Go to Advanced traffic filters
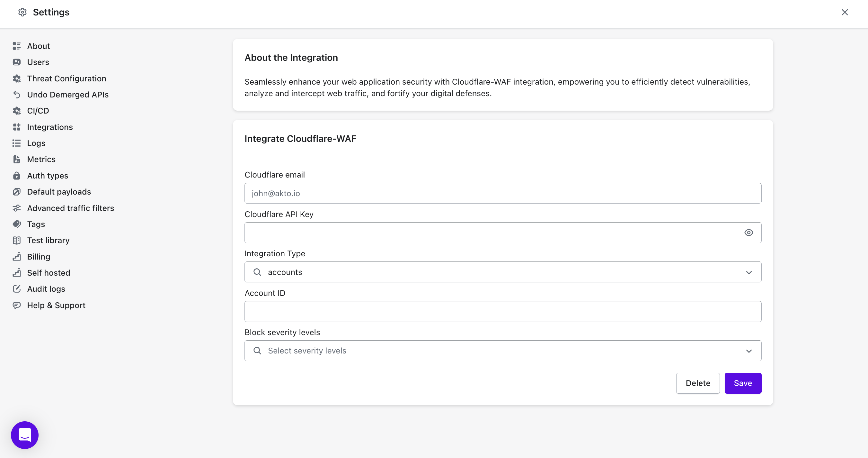868x458 pixels. tap(70, 208)
